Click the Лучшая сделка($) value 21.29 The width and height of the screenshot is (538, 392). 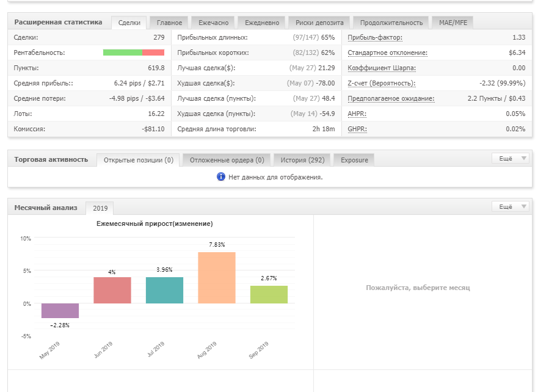[327, 68]
